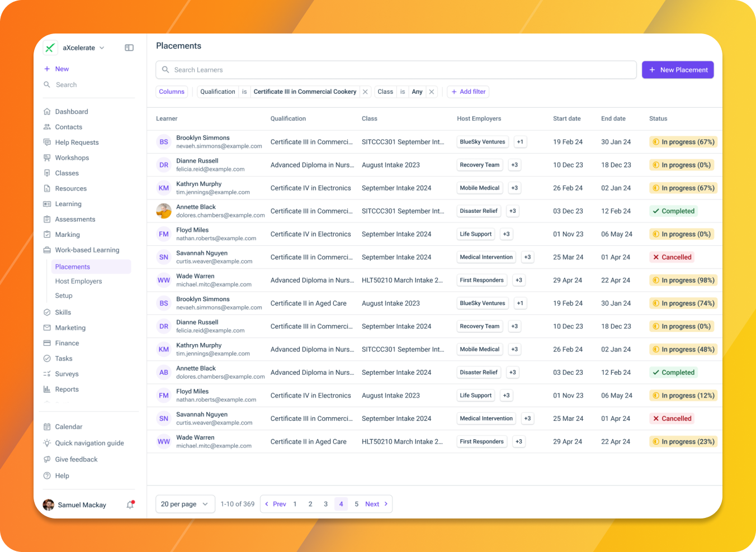
Task: Open the Dashboard sidebar item
Action: pos(72,112)
